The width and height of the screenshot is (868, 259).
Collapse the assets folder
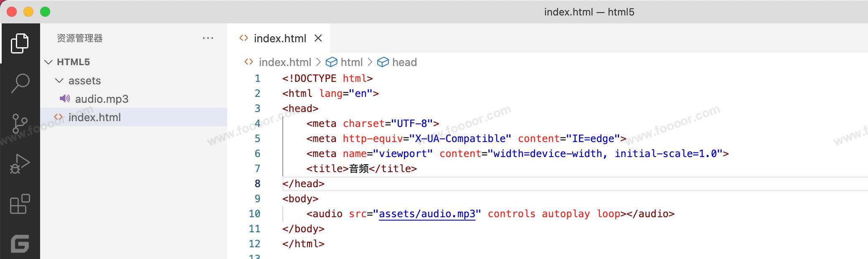[x=60, y=81]
